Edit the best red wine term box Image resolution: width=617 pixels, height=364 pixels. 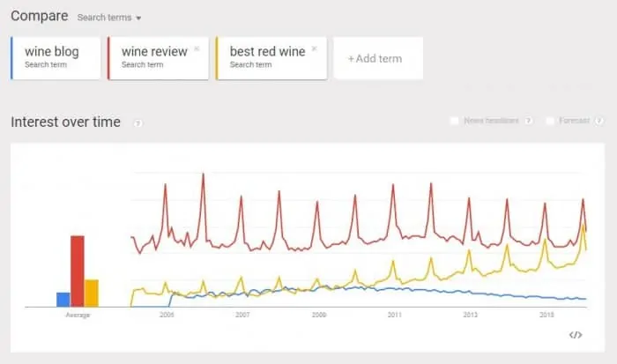click(x=271, y=58)
